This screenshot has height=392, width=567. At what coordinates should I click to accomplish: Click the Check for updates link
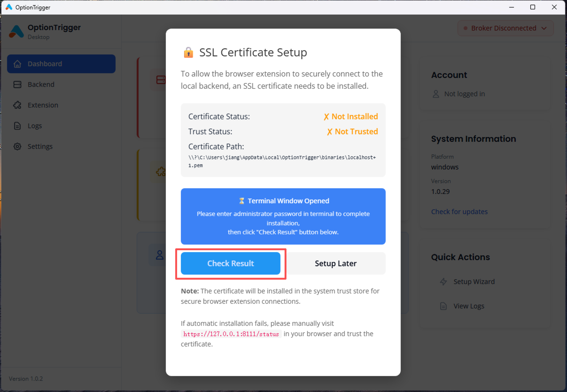[459, 212]
